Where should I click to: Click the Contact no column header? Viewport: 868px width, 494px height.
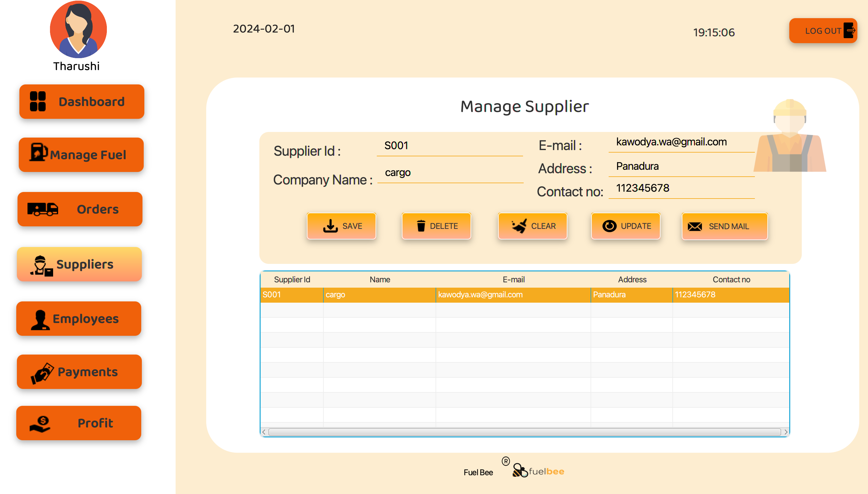tap(731, 280)
